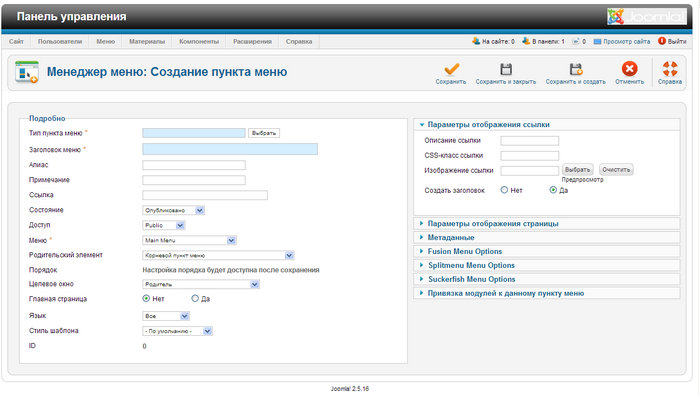Click the Алиас input field
Image resolution: width=700 pixels, height=395 pixels.
[194, 165]
